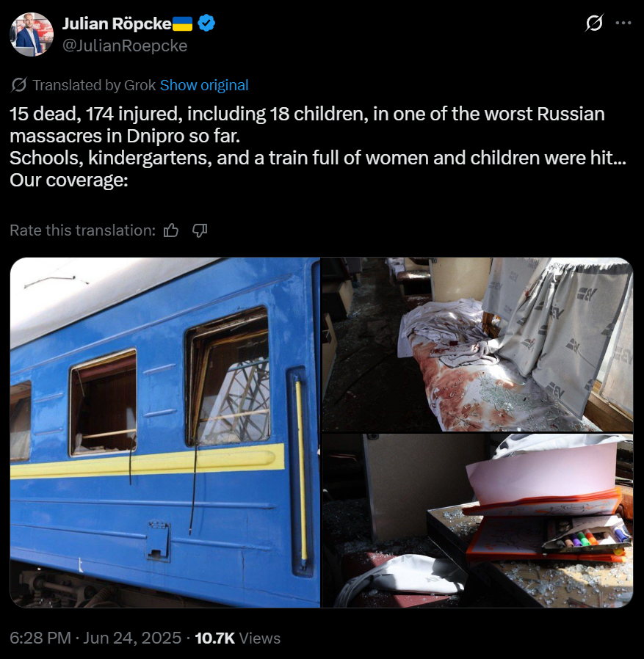Screen dimensions: 644x659
Task: Click the 'Our coverage:' line
Action: [68, 180]
